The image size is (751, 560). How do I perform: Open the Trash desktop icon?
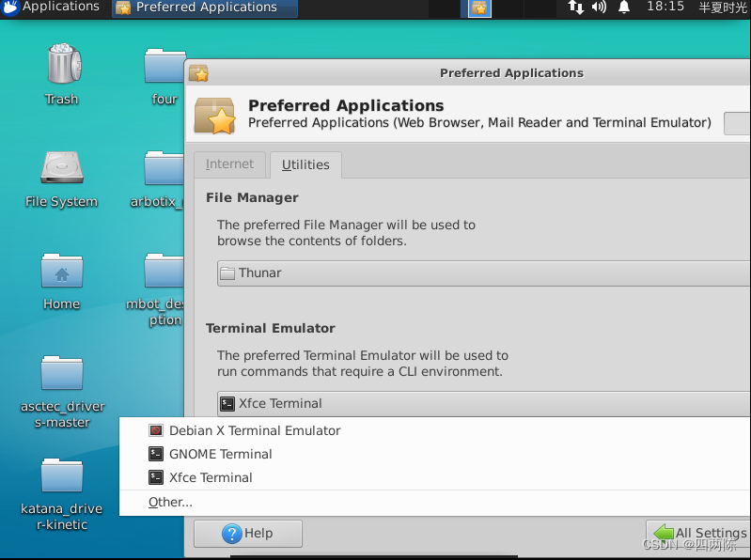click(x=63, y=64)
